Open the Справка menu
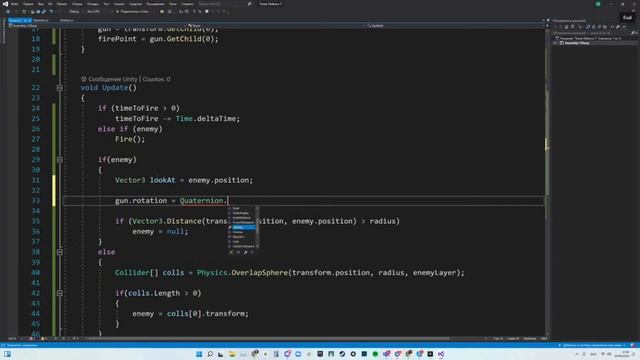Viewport: 640px width, 360px height. [x=187, y=4]
